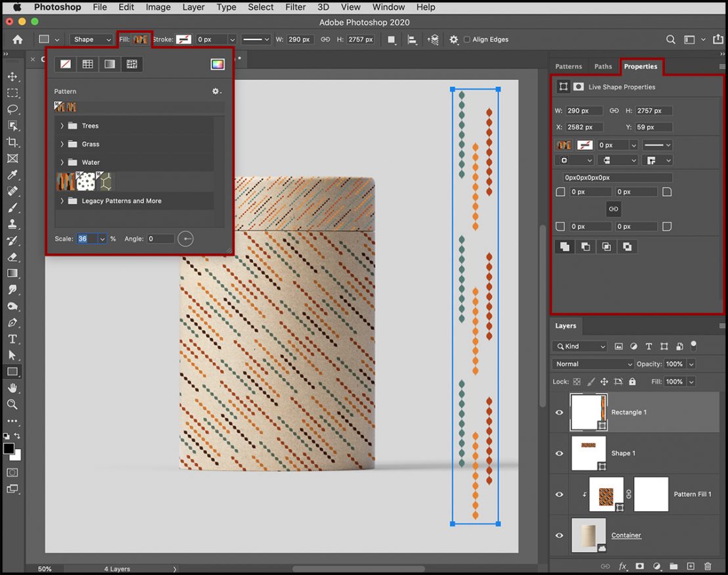Open the Shape mode dropdown
The width and height of the screenshot is (728, 575).
(91, 39)
